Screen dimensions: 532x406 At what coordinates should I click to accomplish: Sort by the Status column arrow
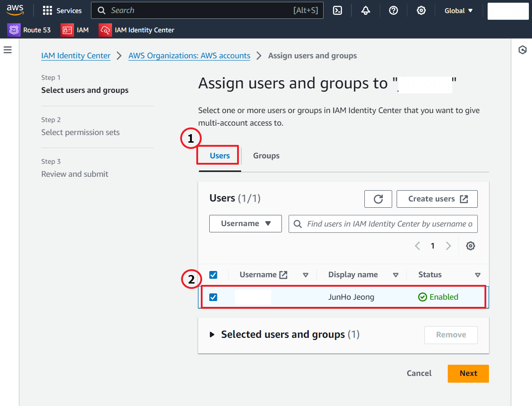[x=478, y=275]
